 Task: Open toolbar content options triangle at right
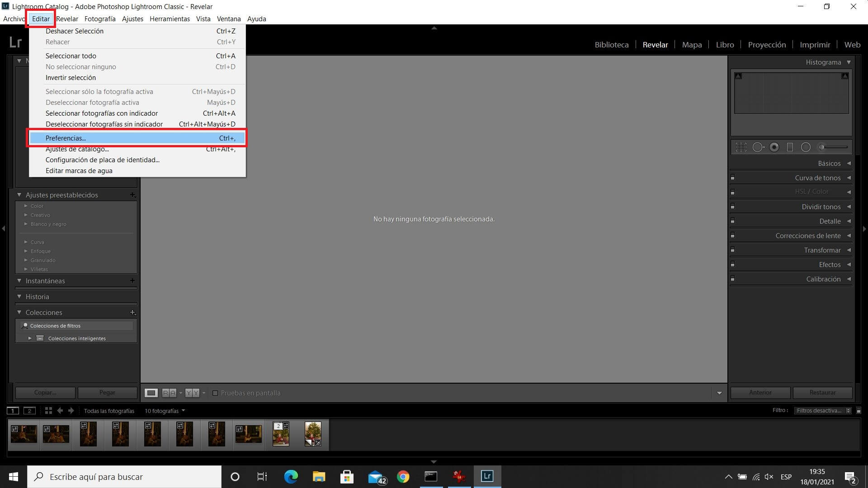click(x=719, y=393)
